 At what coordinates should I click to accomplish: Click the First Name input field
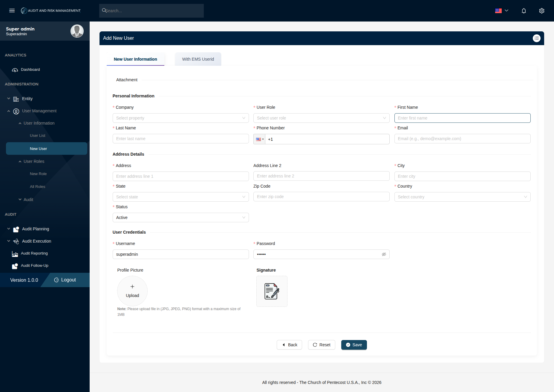click(463, 118)
